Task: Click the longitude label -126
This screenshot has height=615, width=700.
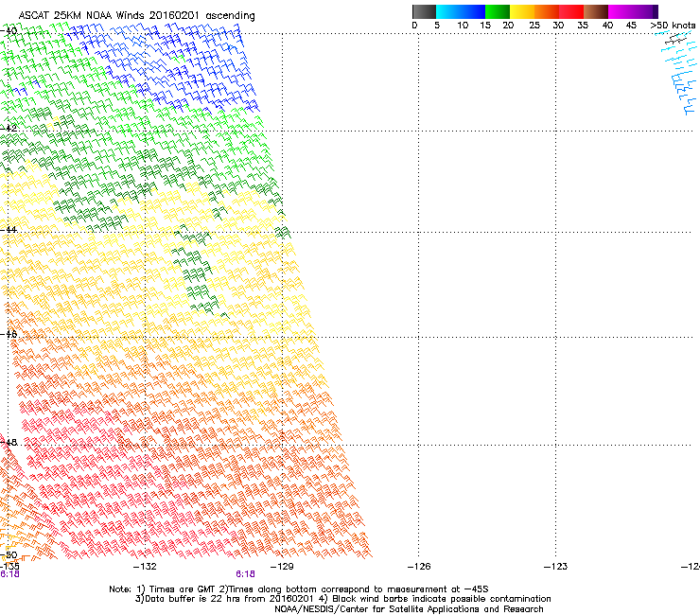Action: [x=419, y=567]
